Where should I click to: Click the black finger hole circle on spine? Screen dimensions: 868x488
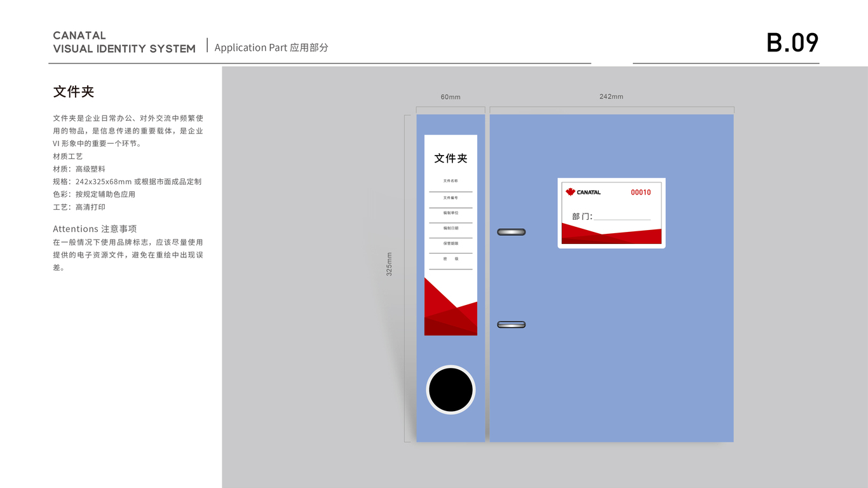451,390
